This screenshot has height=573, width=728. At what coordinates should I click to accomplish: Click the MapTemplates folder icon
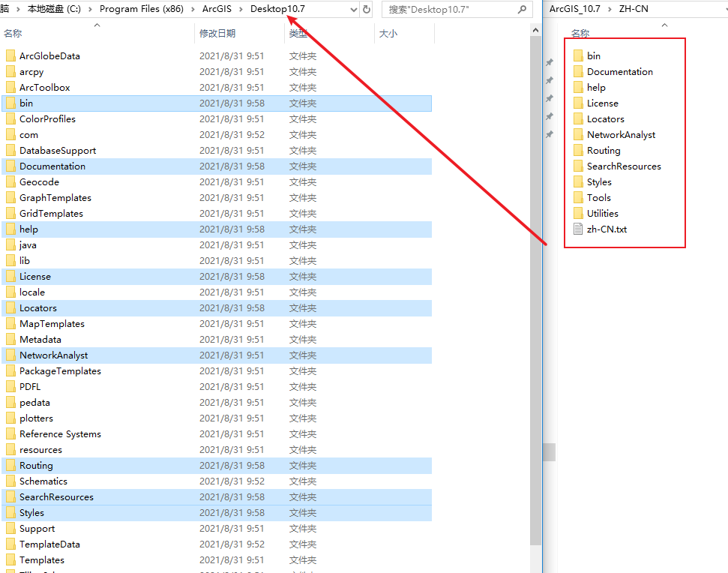10,324
